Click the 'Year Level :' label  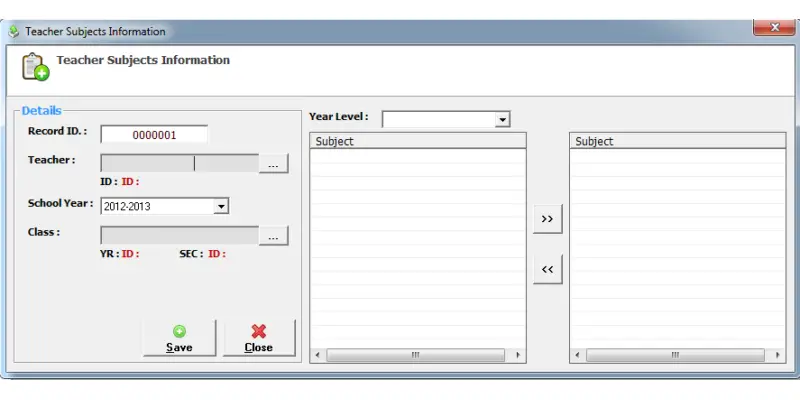[x=339, y=116]
